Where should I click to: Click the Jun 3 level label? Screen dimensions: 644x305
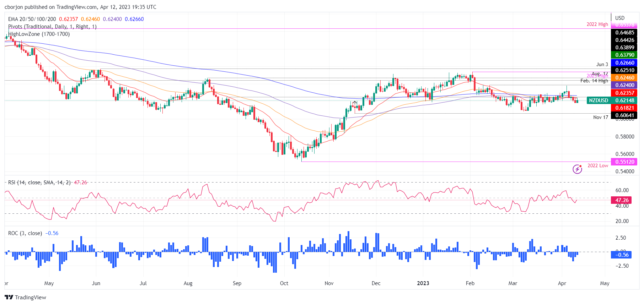(602, 64)
